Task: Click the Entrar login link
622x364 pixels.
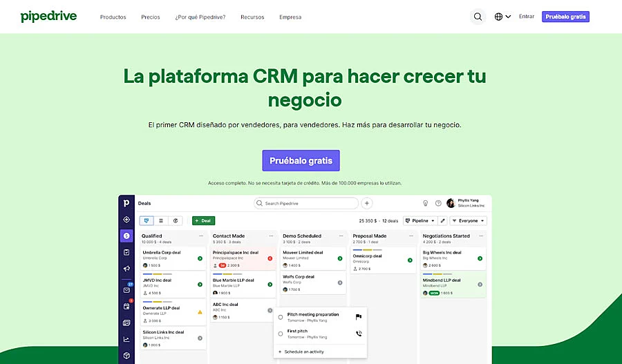Action: click(x=527, y=17)
